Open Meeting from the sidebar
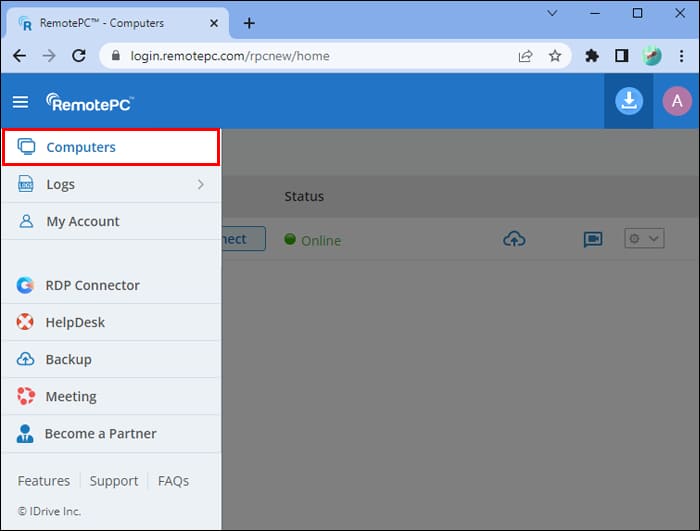The width and height of the screenshot is (700, 531). click(x=111, y=397)
